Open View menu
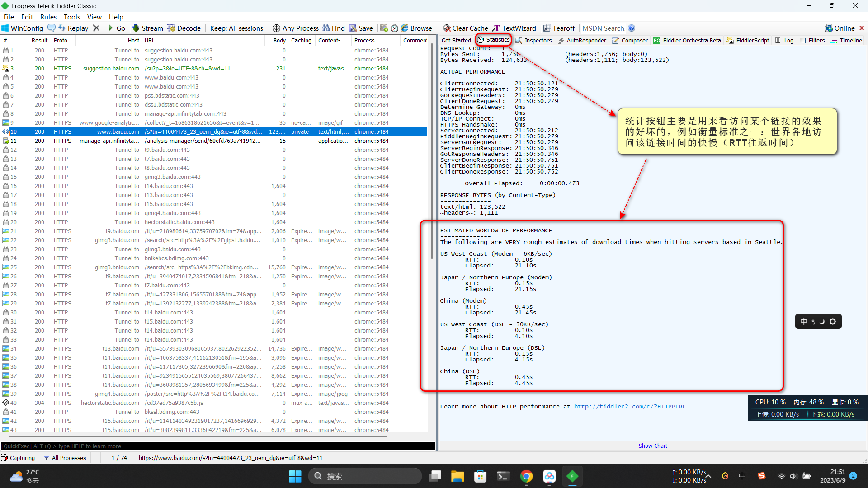The image size is (868, 488). (x=94, y=17)
